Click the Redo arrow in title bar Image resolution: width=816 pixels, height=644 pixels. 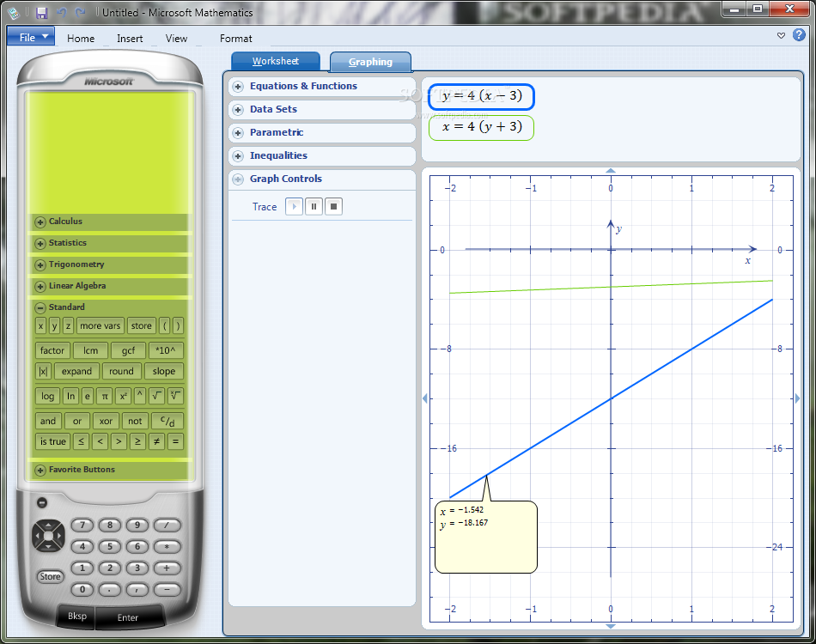pos(80,13)
